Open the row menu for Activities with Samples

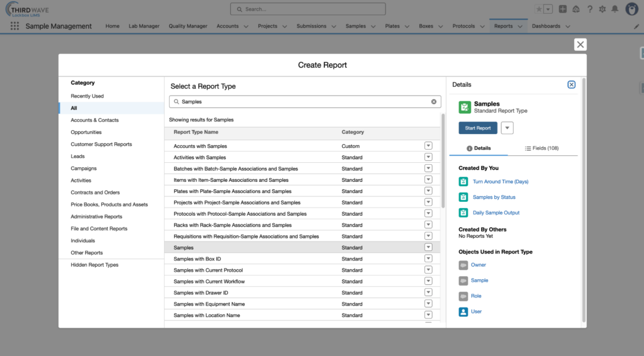tap(428, 157)
